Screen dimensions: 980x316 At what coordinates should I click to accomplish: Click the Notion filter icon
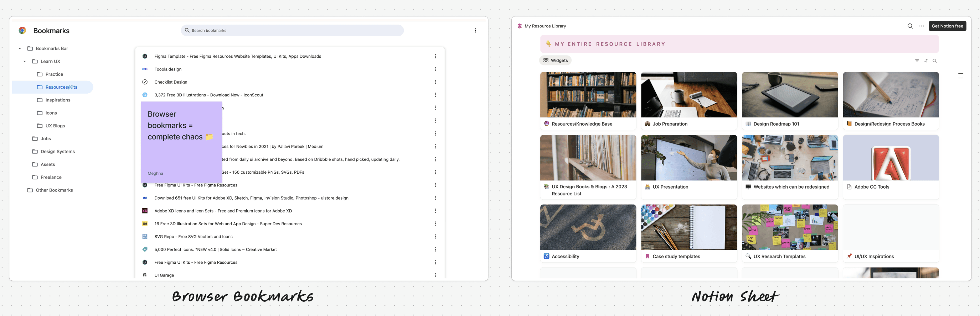[917, 61]
